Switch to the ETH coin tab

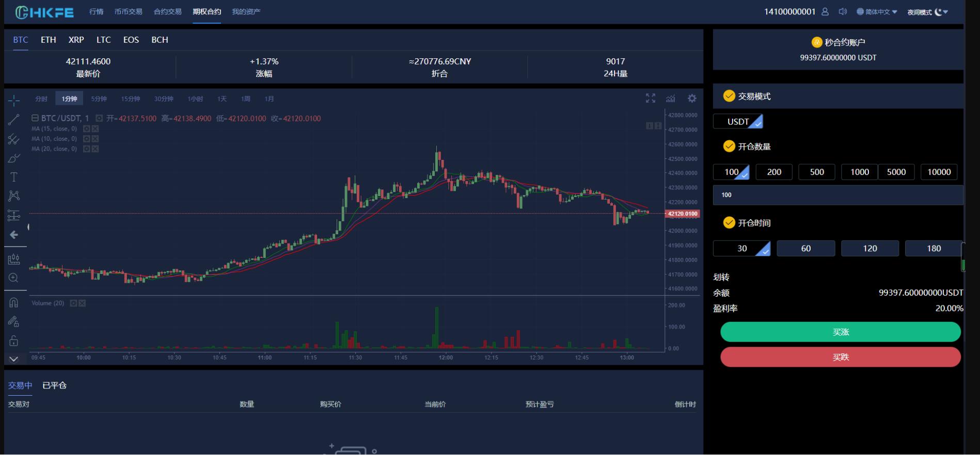tap(49, 40)
